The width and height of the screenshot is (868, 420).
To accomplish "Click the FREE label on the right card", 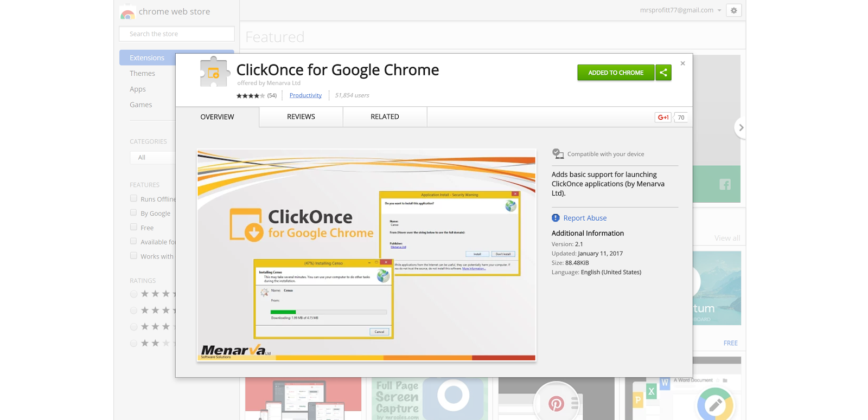I will tap(730, 343).
